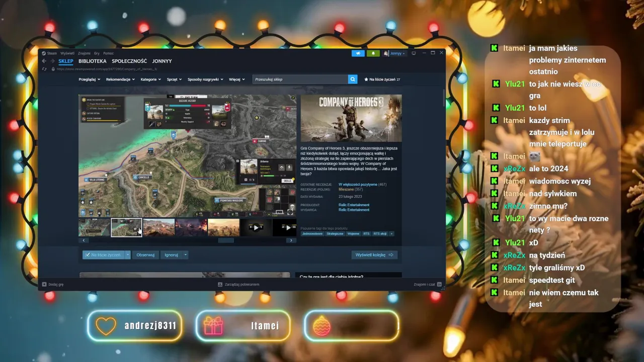Click the Ignoruj button

point(172,255)
